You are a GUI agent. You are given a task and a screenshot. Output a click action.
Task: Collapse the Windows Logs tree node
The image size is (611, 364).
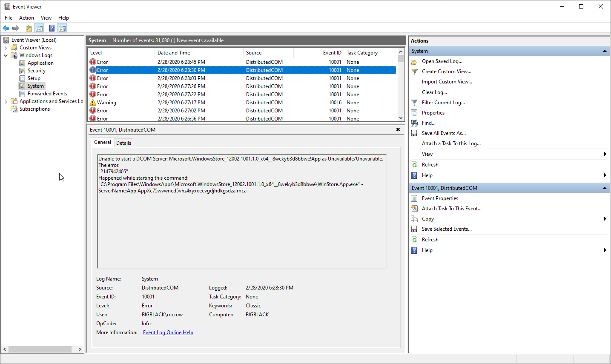click(6, 55)
